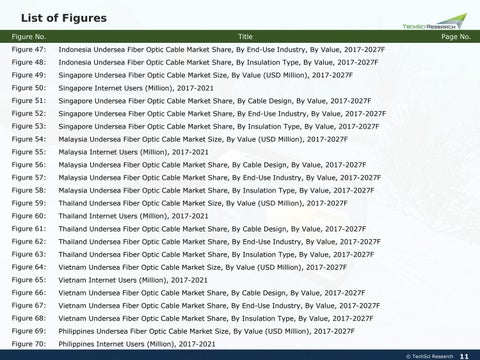
Task: Click Indonesia Market Share By End-Use Industry title
Action: tap(222, 50)
